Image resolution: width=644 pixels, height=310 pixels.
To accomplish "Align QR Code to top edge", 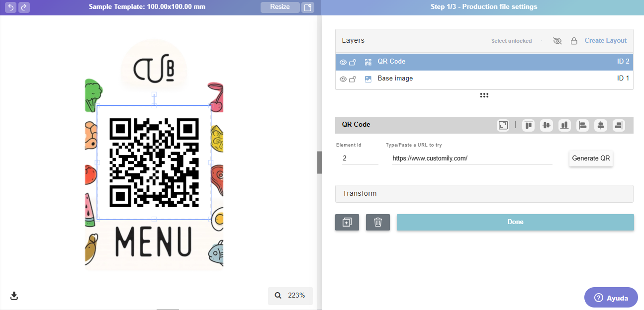I will point(528,126).
